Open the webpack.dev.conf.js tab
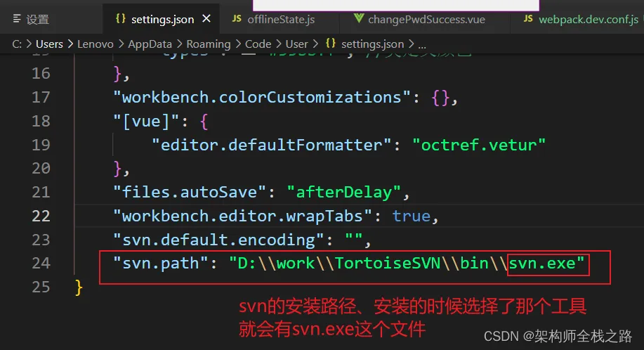This screenshot has width=644, height=350. tap(577, 19)
